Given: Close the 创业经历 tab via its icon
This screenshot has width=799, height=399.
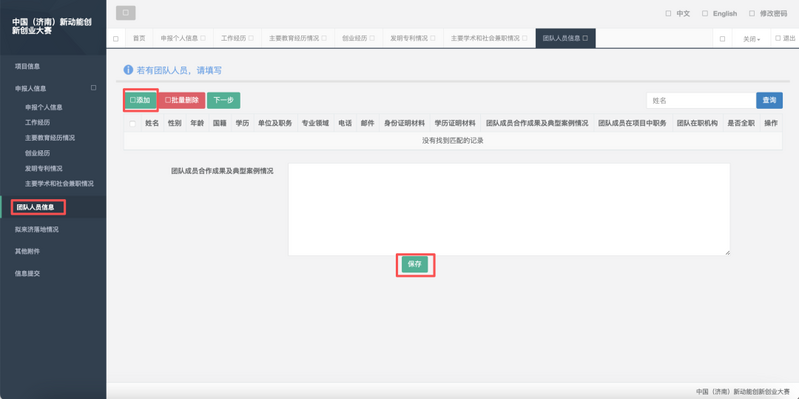Looking at the screenshot, I should point(372,38).
